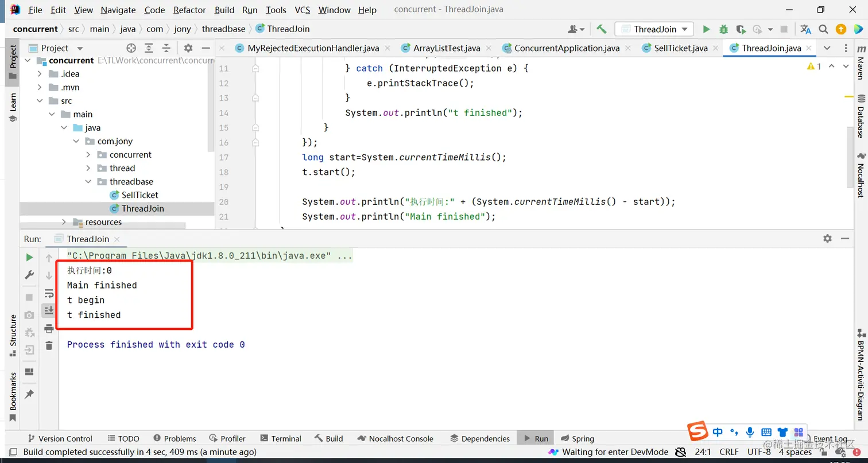Rerun ThreadJoin in Run panel

29,258
